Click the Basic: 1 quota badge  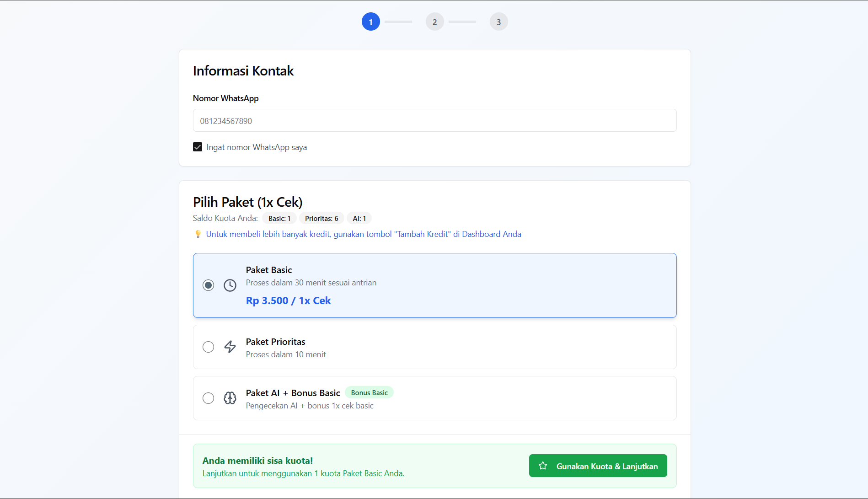(279, 219)
